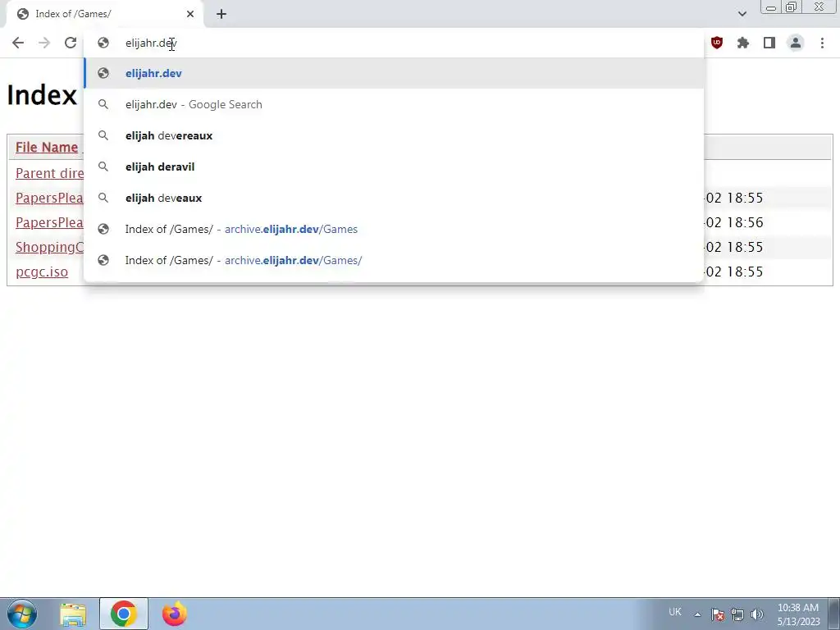Image resolution: width=840 pixels, height=630 pixels.
Task: Open the Parent directory link
Action: (49, 173)
